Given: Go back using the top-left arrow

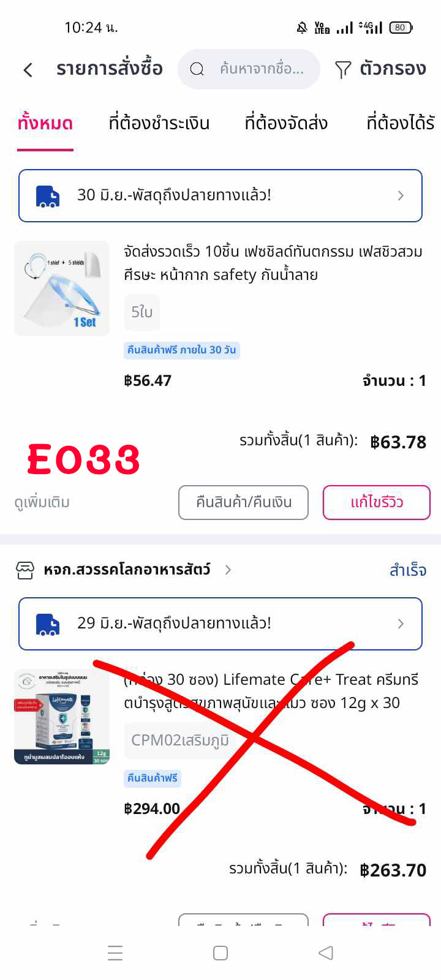Looking at the screenshot, I should coord(28,70).
